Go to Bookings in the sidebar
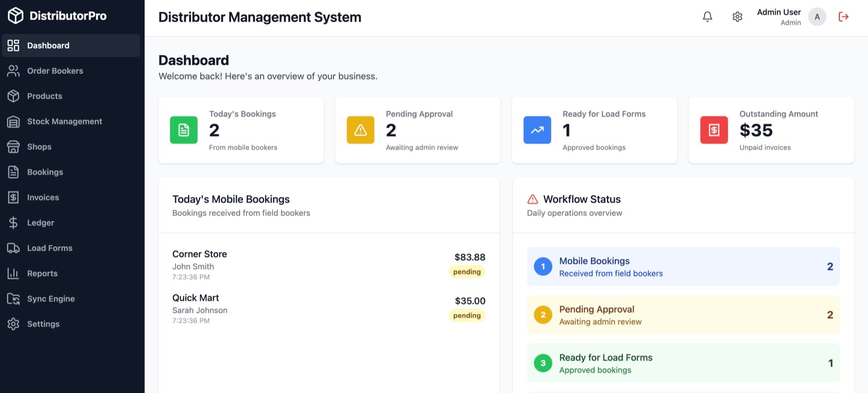The width and height of the screenshot is (868, 393). (x=71, y=172)
